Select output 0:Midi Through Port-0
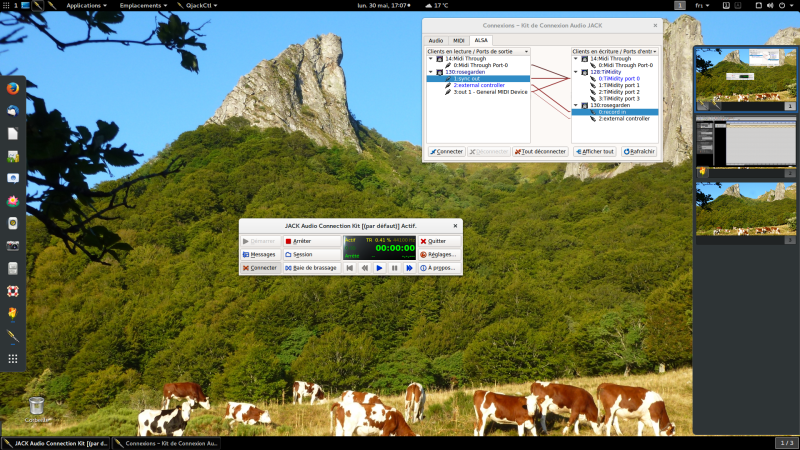800x450 pixels. pos(481,65)
